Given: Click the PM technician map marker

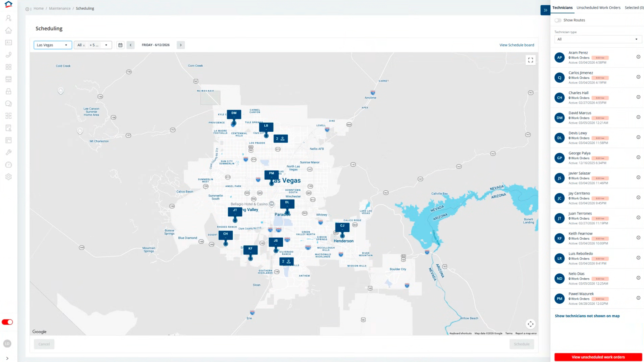Looking at the screenshot, I should [272, 175].
